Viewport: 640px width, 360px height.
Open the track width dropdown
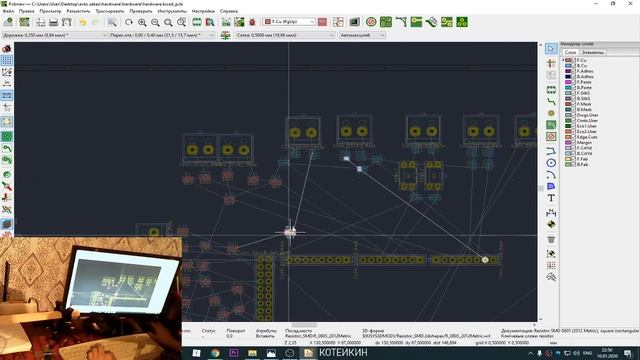[x=55, y=35]
